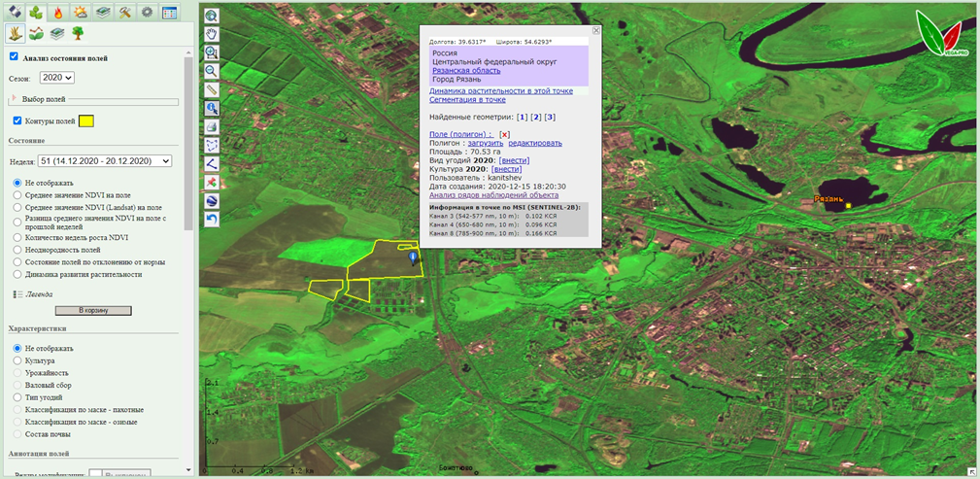The height and width of the screenshot is (479, 980).
Task: Open the calendar table tab
Action: pyautogui.click(x=168, y=12)
